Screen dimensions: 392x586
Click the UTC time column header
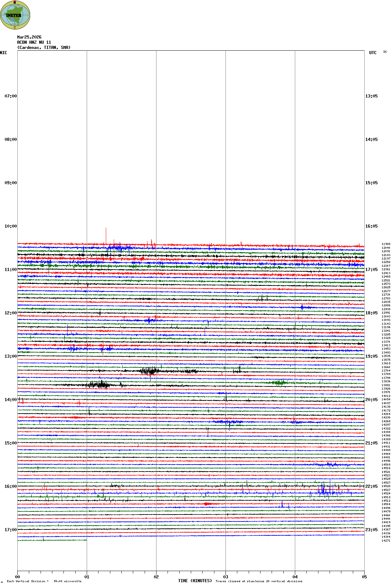click(373, 53)
